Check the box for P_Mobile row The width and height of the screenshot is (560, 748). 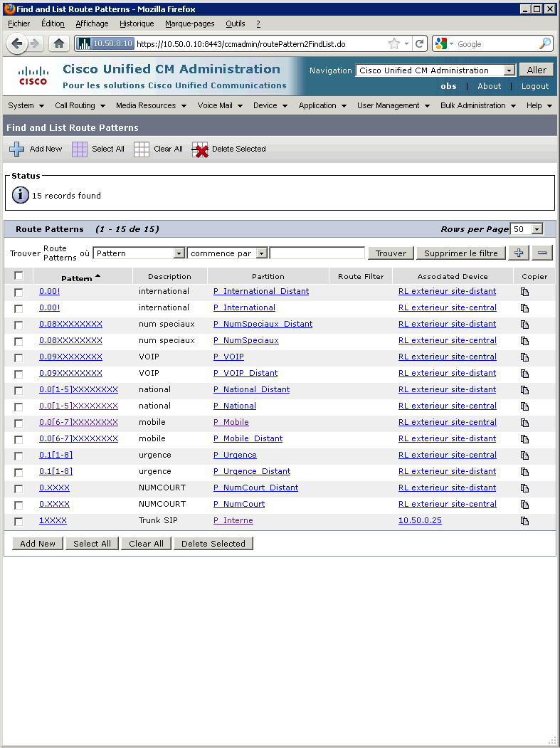(x=19, y=423)
